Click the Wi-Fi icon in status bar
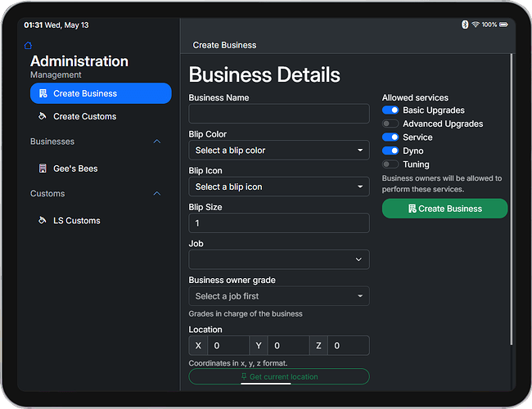Screen dimensions: 532x409 point(476,25)
